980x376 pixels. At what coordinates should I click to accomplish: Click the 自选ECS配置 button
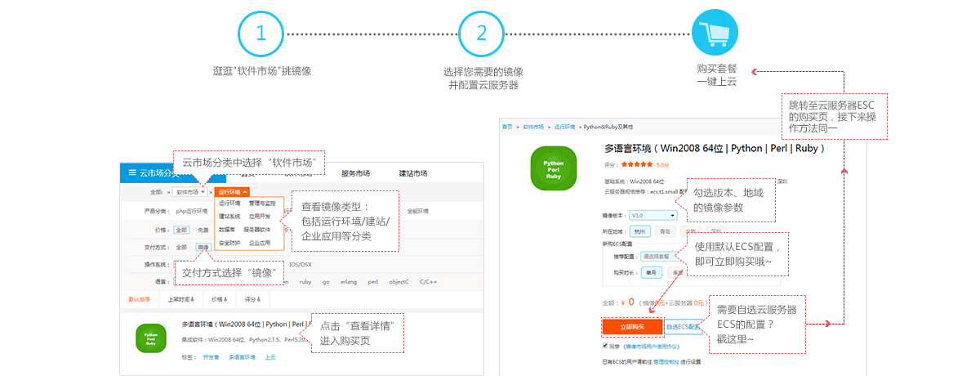point(684,327)
